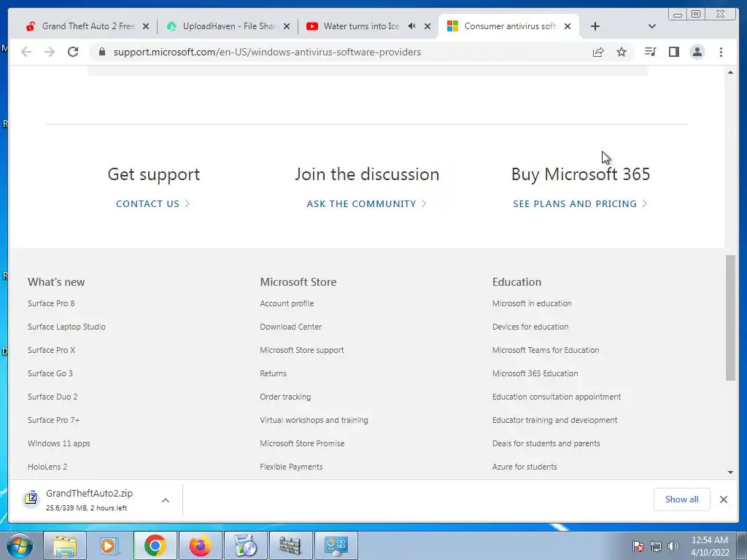
Task: Open the Chrome three-dot menu
Action: [721, 52]
